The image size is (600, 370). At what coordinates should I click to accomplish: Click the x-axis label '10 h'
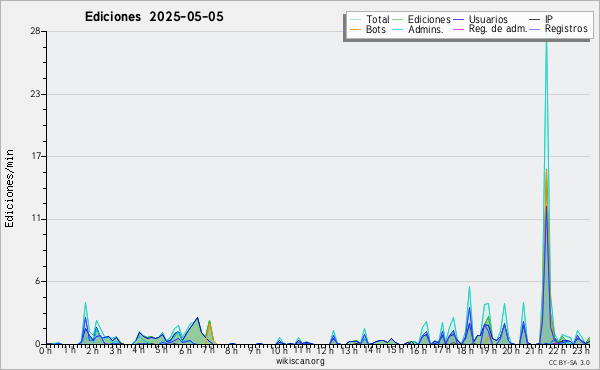point(279,350)
